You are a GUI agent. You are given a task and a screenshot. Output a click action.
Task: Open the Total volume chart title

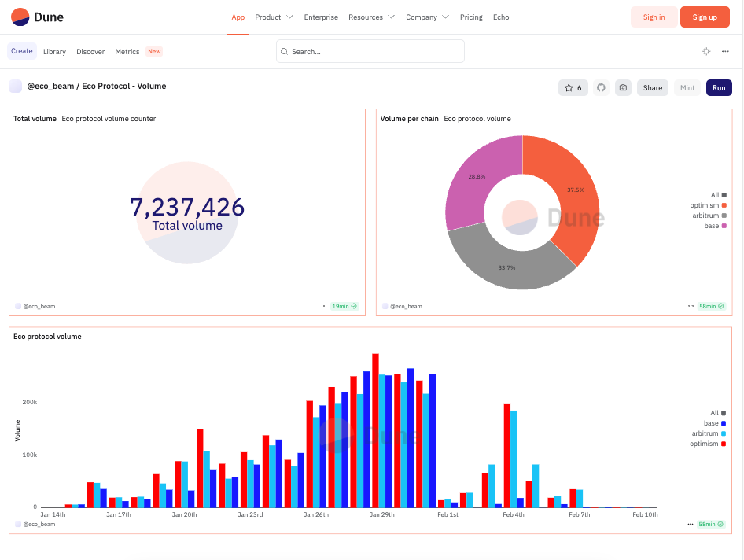pyautogui.click(x=35, y=119)
